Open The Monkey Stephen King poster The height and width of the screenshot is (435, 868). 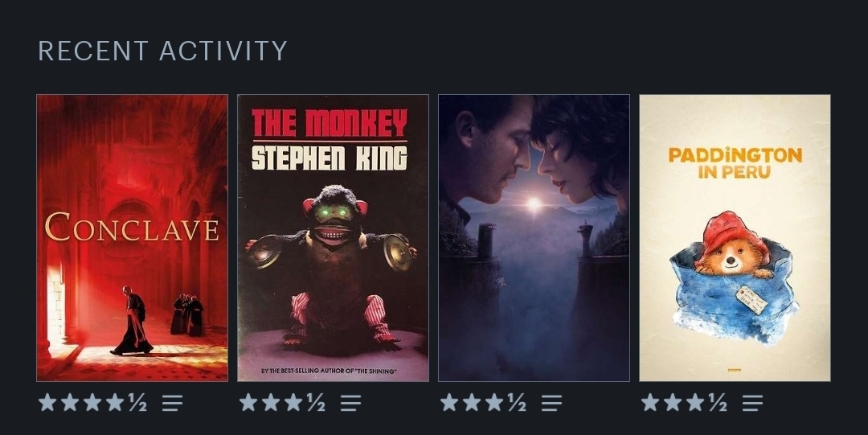click(x=334, y=238)
